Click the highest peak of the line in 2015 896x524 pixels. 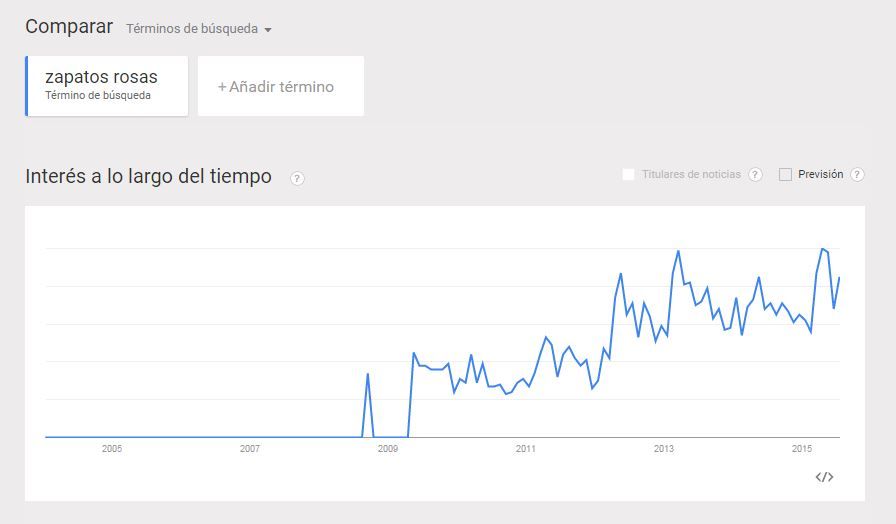pos(822,249)
